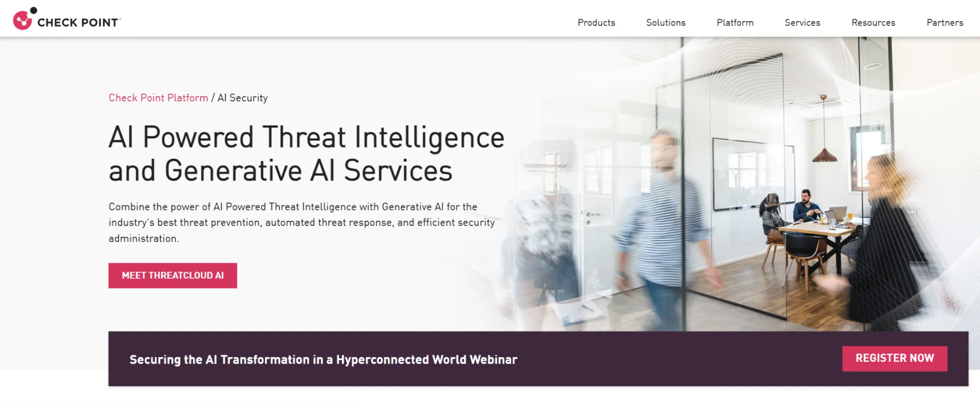Click the paragraph starting 'Combine the power'
Image resolution: width=980 pixels, height=406 pixels.
click(302, 223)
